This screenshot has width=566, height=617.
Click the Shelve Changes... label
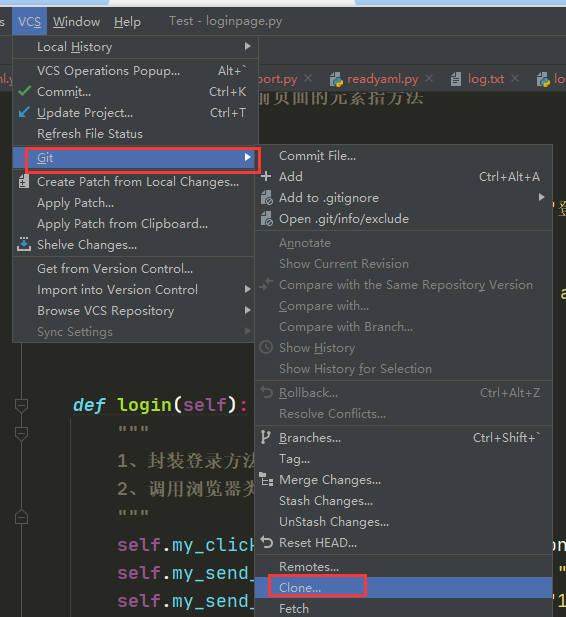(x=87, y=245)
